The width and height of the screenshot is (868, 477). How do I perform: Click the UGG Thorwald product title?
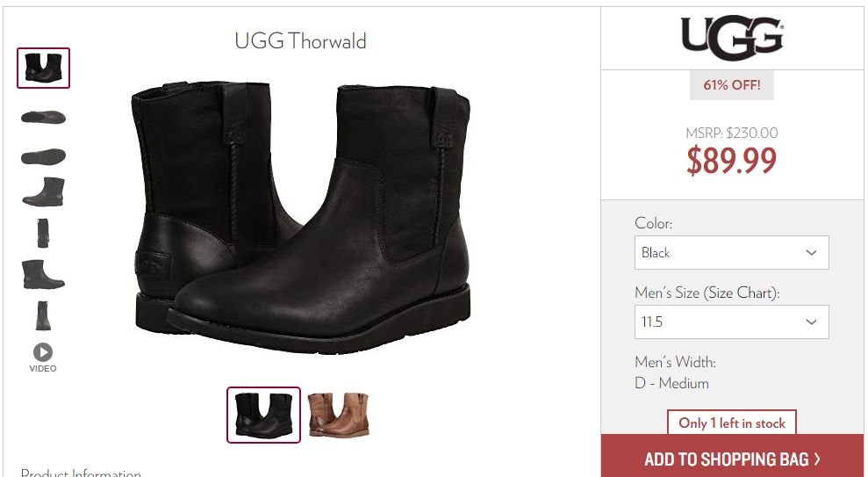coord(300,41)
